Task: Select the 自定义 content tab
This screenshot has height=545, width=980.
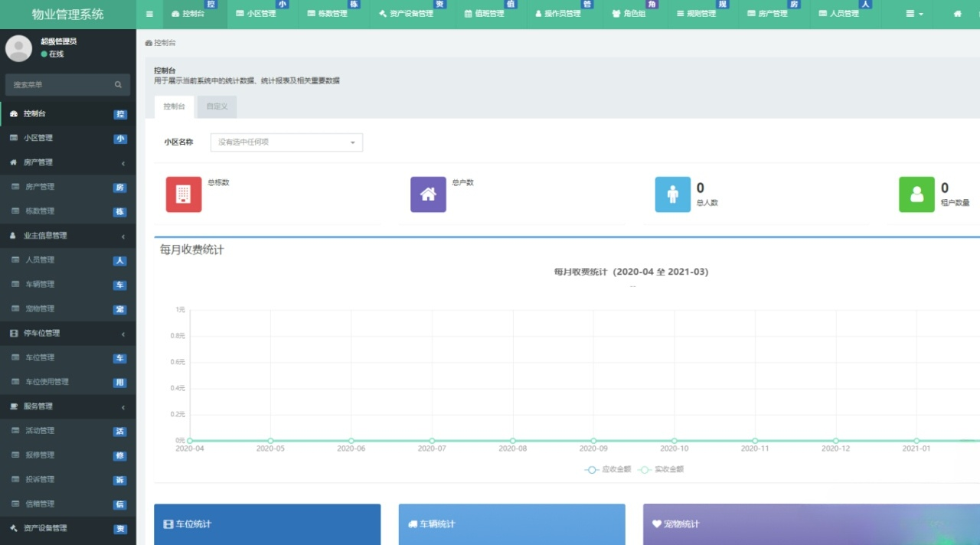Action: tap(217, 106)
